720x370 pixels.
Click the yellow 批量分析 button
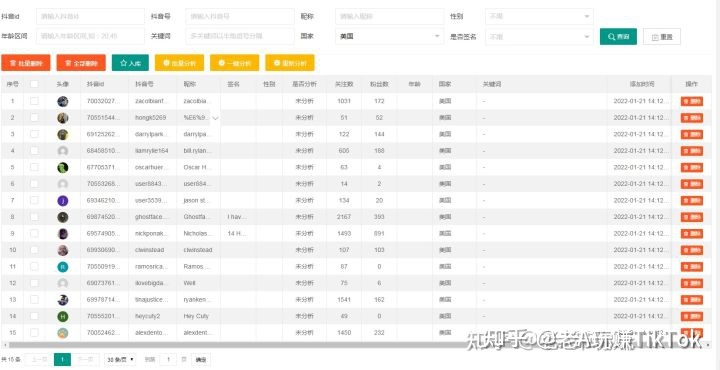coord(179,63)
